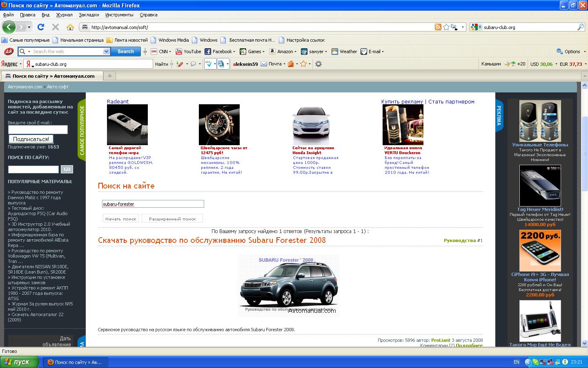Click the EN language indicator in taskbar

[517, 362]
